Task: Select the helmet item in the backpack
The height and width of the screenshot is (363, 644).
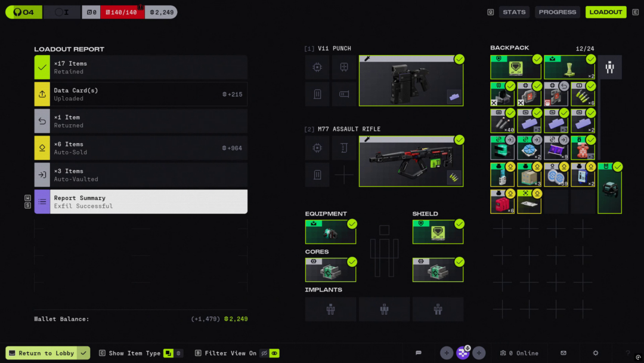Action: click(609, 188)
